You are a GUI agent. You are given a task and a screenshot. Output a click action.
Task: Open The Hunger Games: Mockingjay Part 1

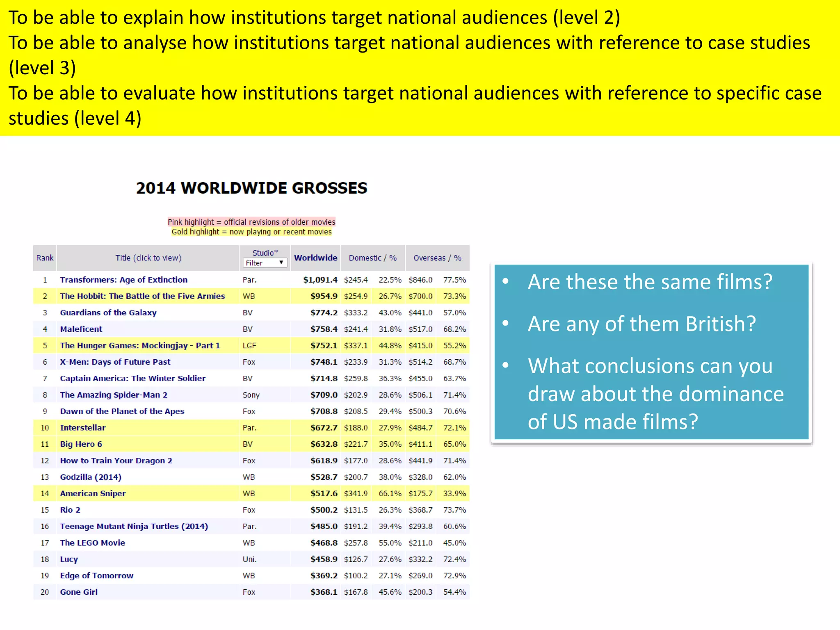tap(140, 345)
